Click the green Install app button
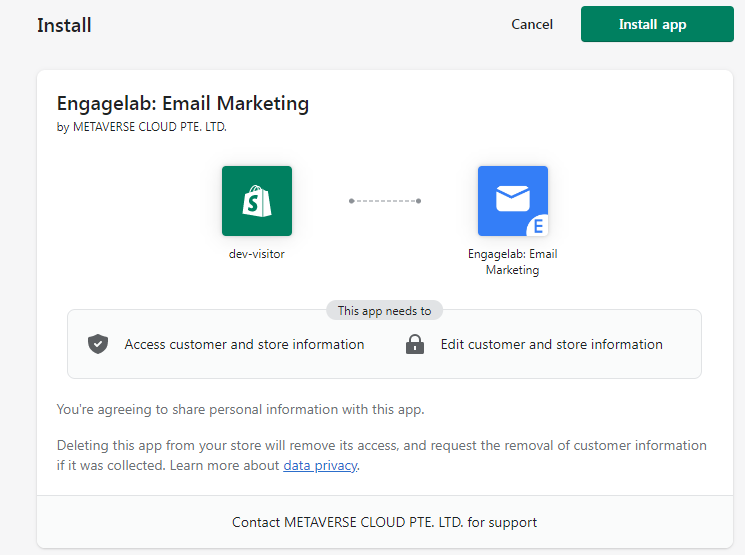The width and height of the screenshot is (745, 555). coord(657,24)
